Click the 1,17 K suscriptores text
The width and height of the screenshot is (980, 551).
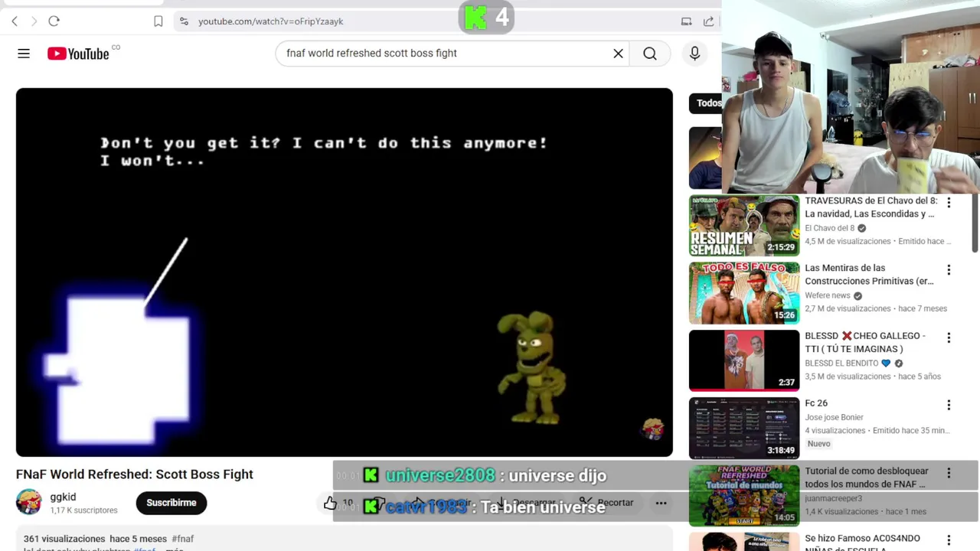84,510
